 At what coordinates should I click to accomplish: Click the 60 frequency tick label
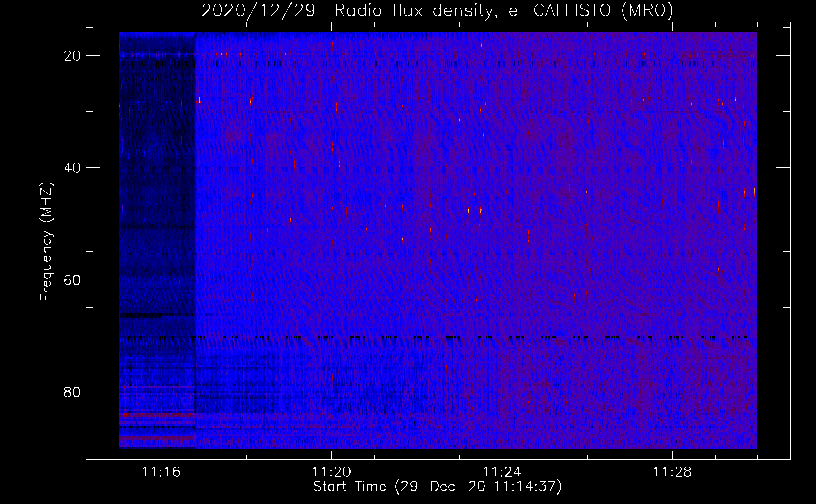pos(72,280)
